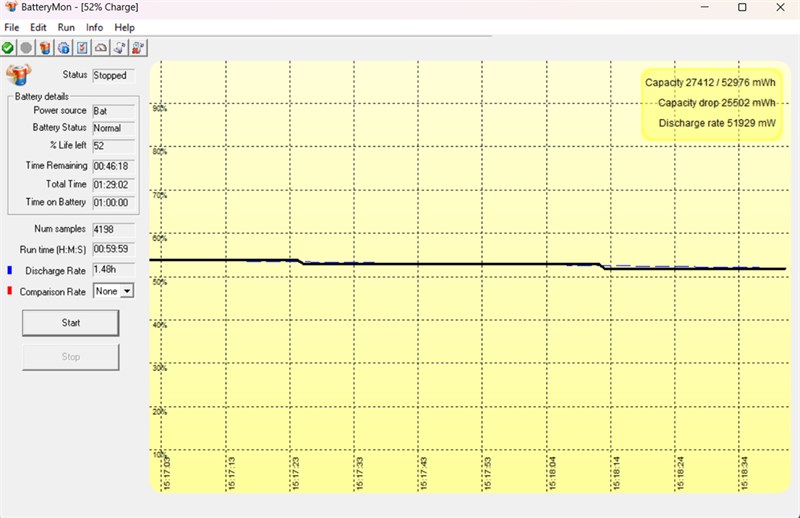Image resolution: width=800 pixels, height=518 pixels.
Task: Click the % Life left field showing 52
Action: (x=113, y=146)
